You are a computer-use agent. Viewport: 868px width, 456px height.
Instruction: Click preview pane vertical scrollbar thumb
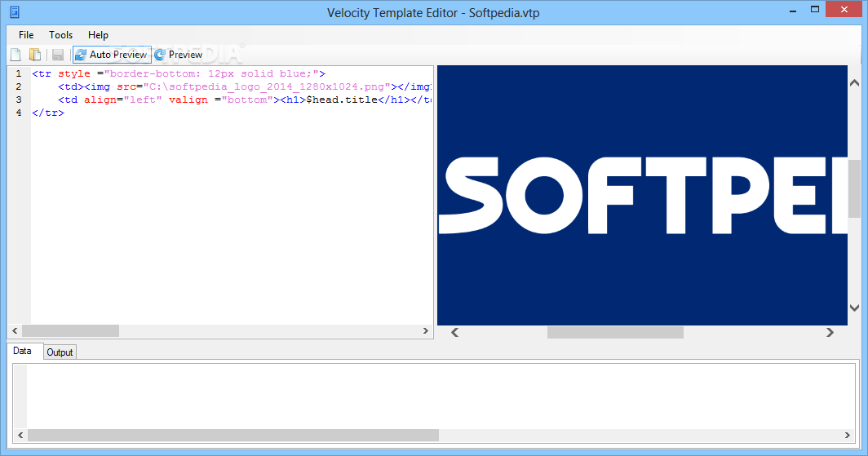pyautogui.click(x=854, y=188)
